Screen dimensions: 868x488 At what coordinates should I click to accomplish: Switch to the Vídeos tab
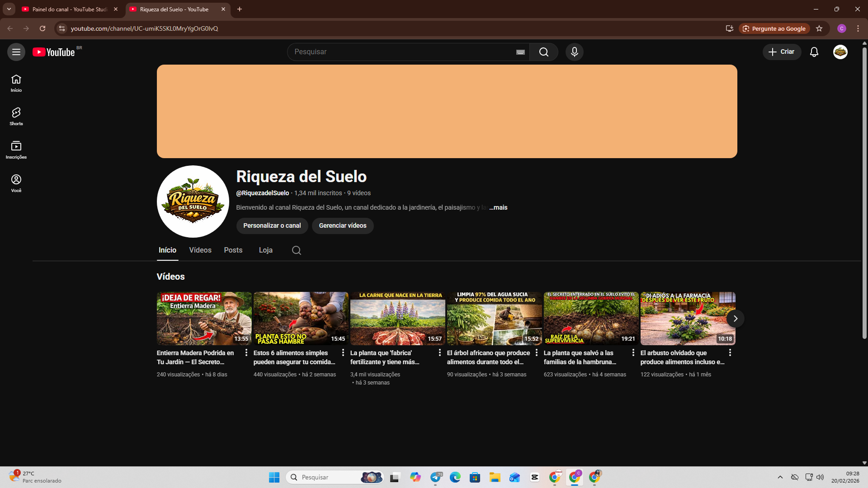pyautogui.click(x=200, y=250)
